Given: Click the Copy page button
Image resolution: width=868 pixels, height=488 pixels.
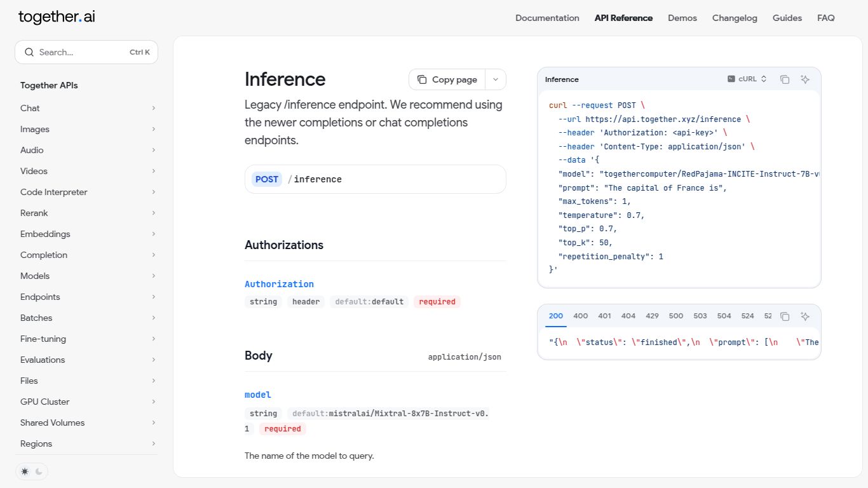Looking at the screenshot, I should [x=447, y=79].
